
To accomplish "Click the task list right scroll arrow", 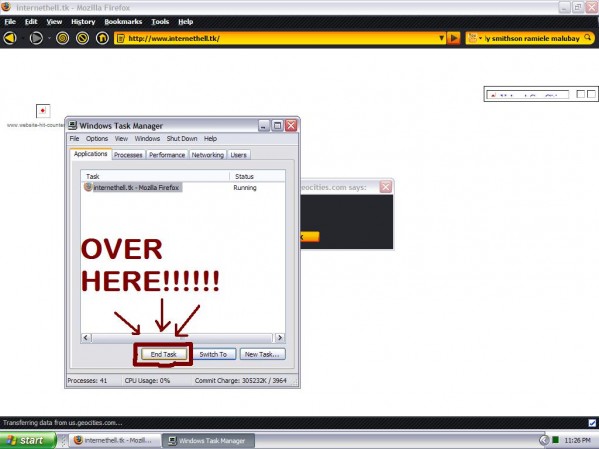I will (280, 337).
